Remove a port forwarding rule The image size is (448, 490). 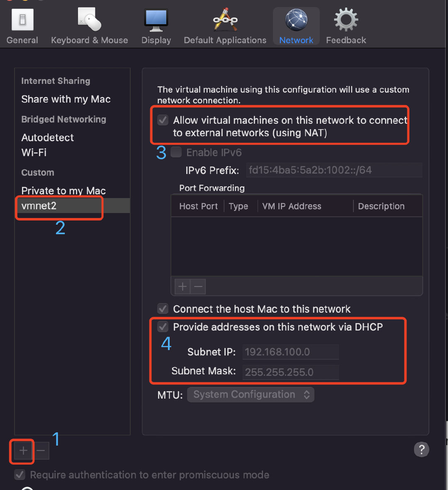pyautogui.click(x=198, y=286)
